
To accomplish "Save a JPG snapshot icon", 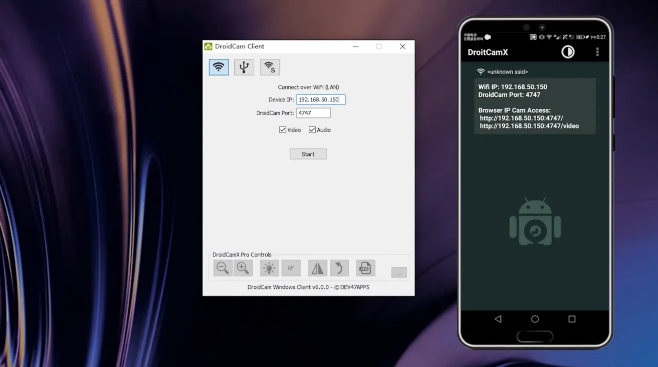I will (366, 268).
